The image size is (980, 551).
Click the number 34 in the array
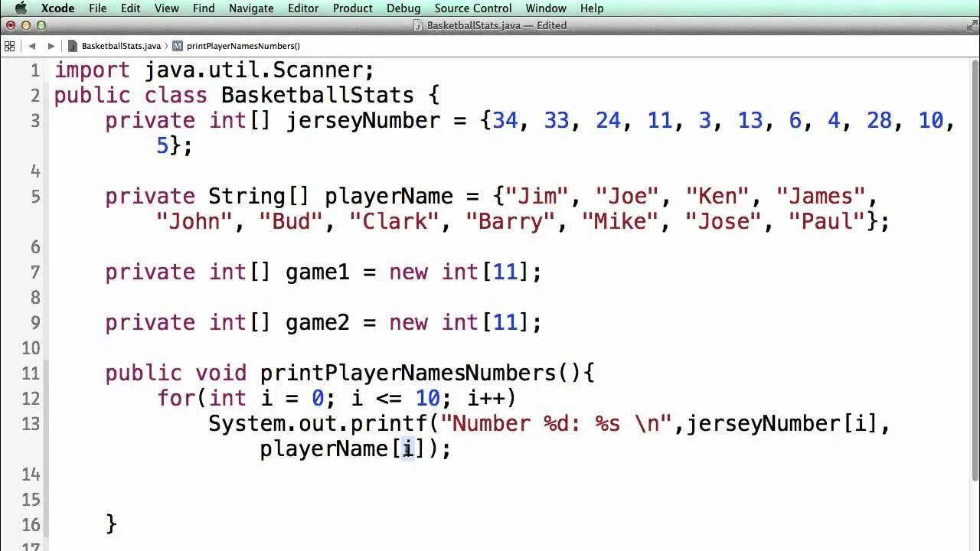coord(505,121)
